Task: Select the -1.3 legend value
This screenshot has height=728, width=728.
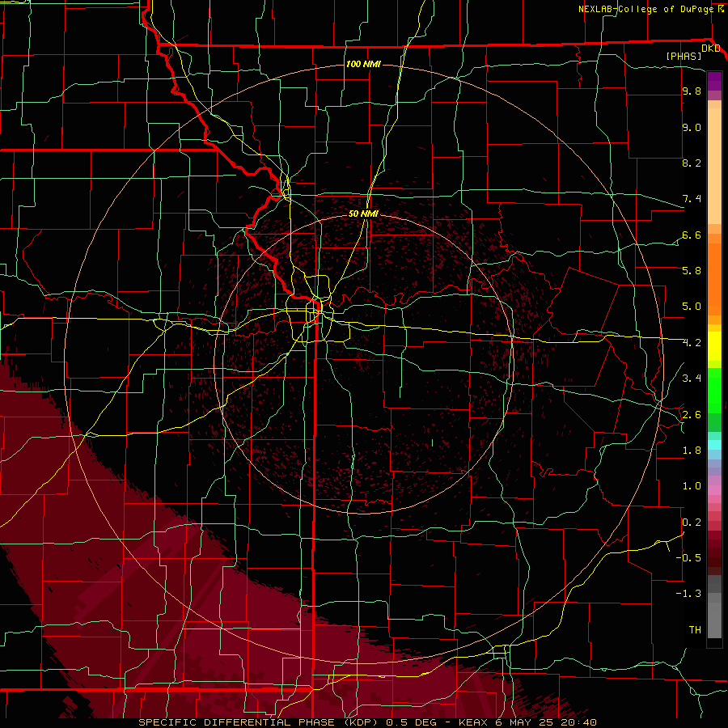Action: (x=688, y=594)
